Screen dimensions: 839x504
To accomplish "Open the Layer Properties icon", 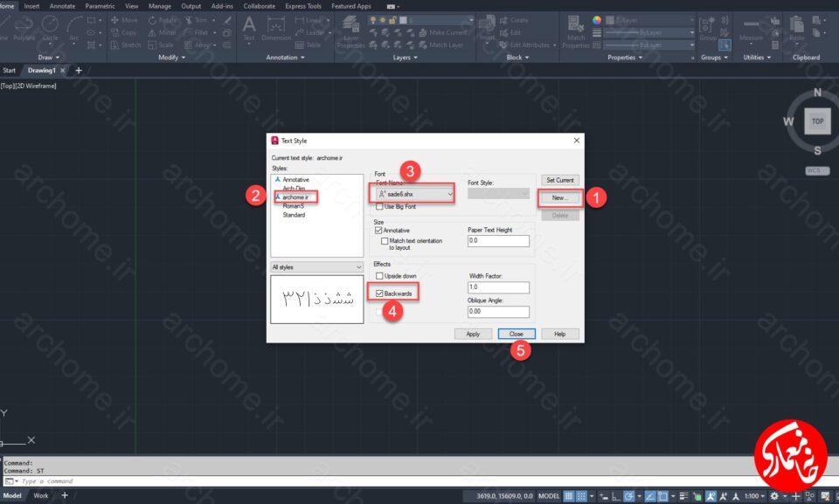I will [351, 31].
